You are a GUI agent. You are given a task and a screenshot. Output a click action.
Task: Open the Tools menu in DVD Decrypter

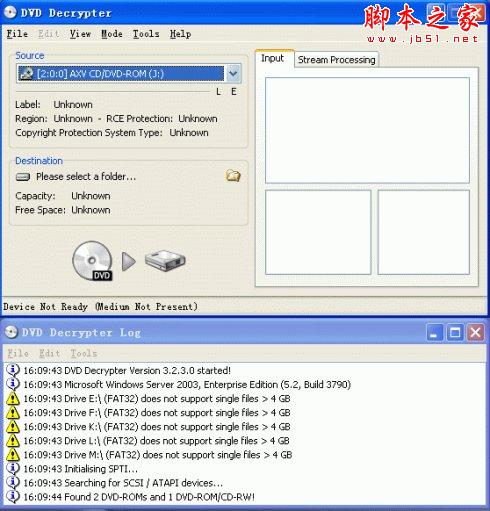[146, 34]
